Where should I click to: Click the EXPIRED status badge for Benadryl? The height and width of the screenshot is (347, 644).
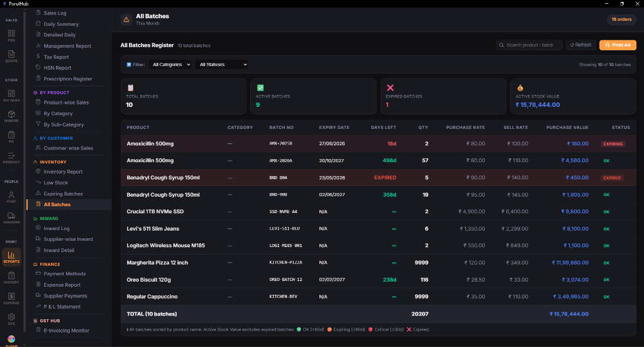612,178
